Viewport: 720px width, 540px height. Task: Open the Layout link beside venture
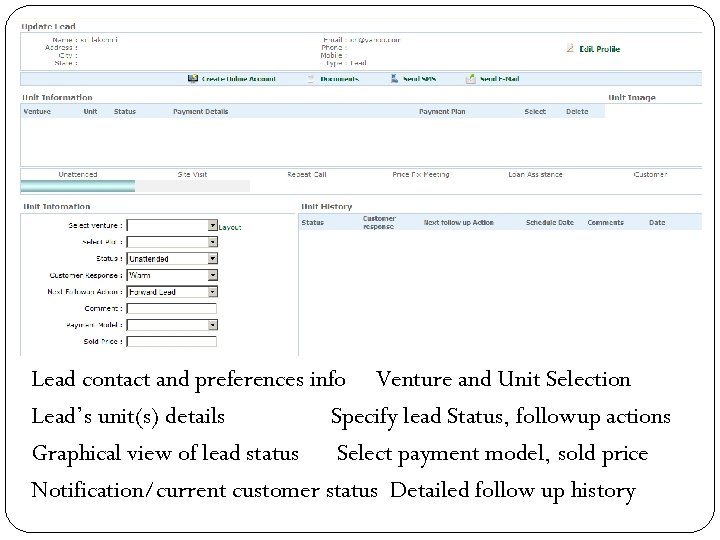pyautogui.click(x=230, y=227)
